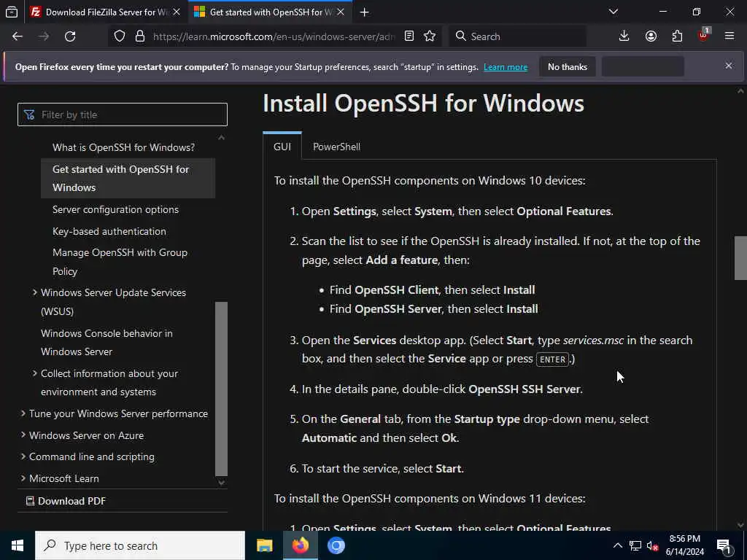The height and width of the screenshot is (560, 747).
Task: Select Get started with OpenSSH for Windows
Action: pos(128,178)
